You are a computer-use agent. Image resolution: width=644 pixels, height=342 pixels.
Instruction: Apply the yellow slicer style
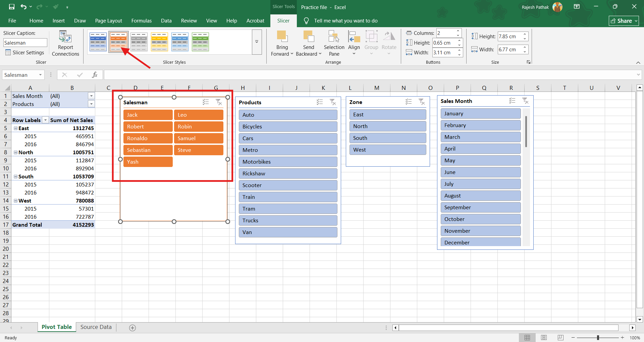[x=159, y=42]
